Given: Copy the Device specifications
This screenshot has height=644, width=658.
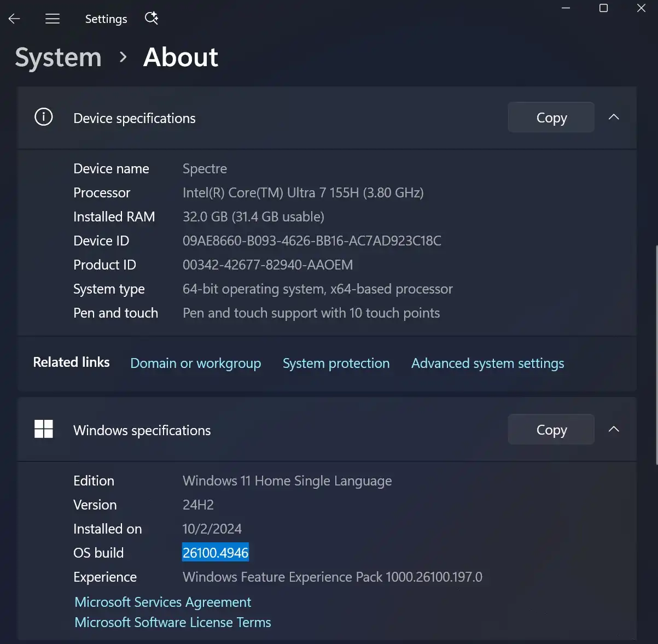Looking at the screenshot, I should (x=551, y=118).
